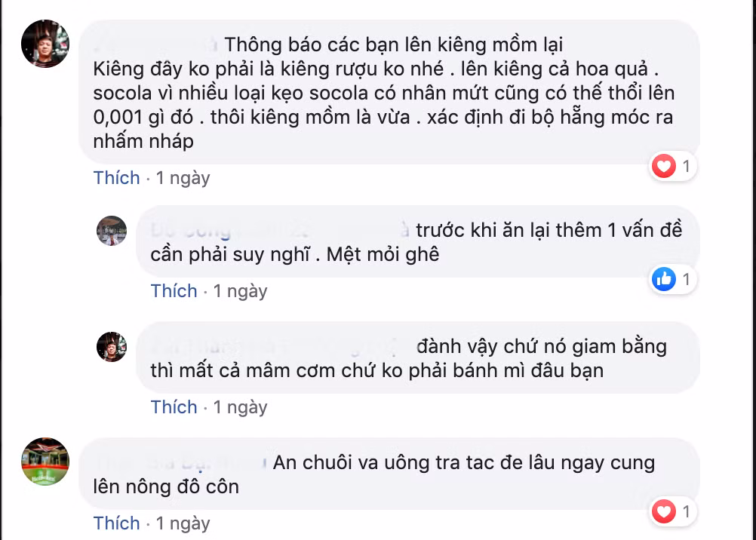
Task: Select Thích under the 'bánh mì' comment
Action: 174,407
